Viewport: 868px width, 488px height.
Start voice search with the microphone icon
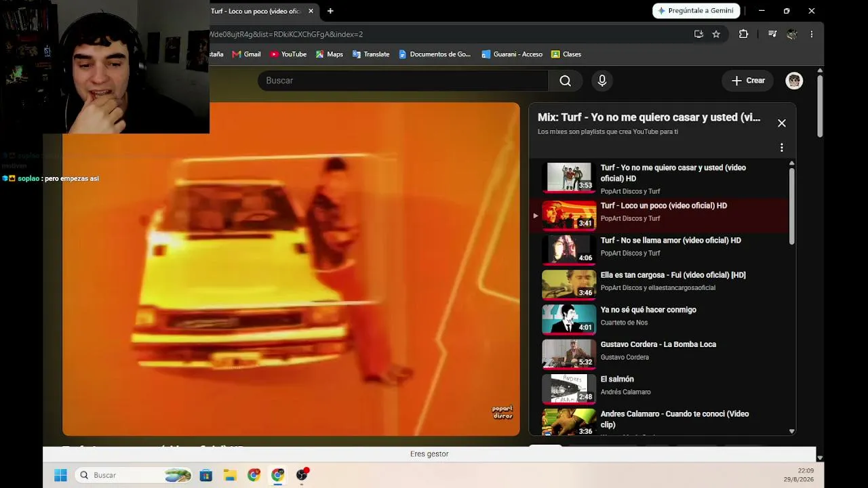point(601,81)
